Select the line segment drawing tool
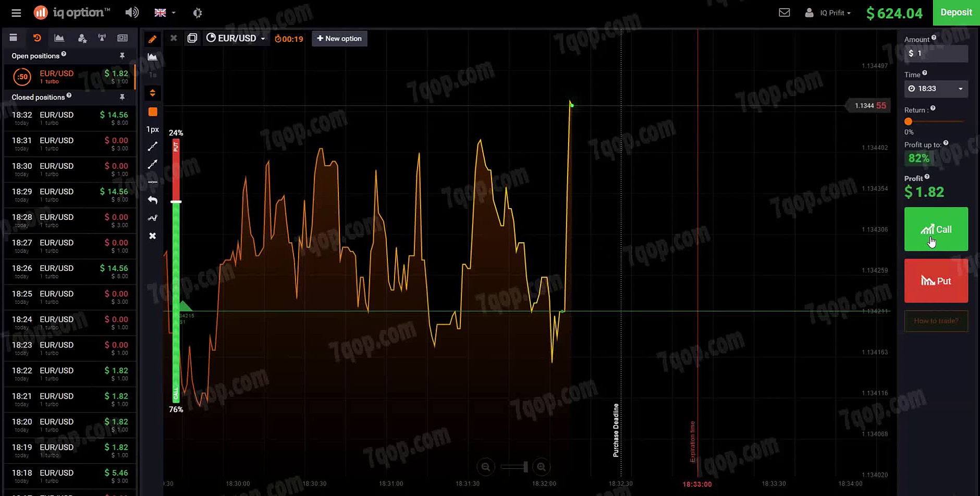The width and height of the screenshot is (980, 496). click(x=152, y=147)
